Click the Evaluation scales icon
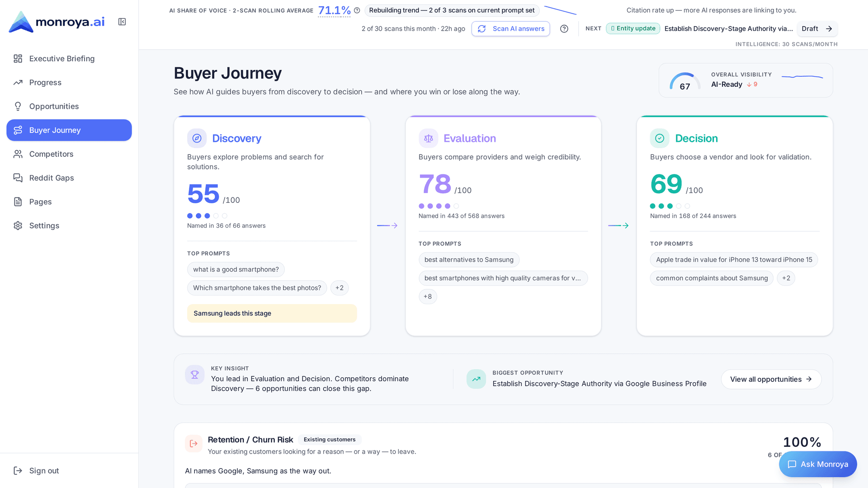 pos(428,138)
